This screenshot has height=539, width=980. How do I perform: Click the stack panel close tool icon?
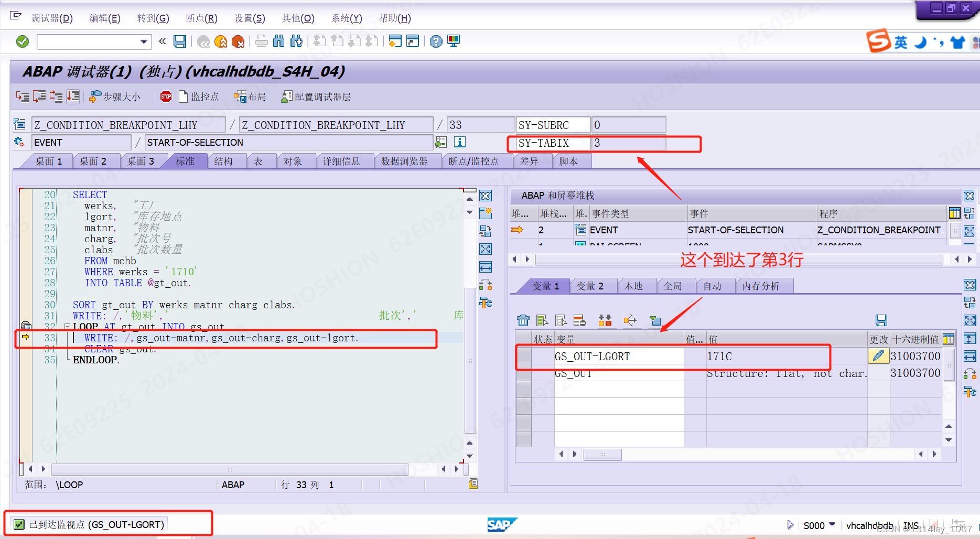(969, 196)
